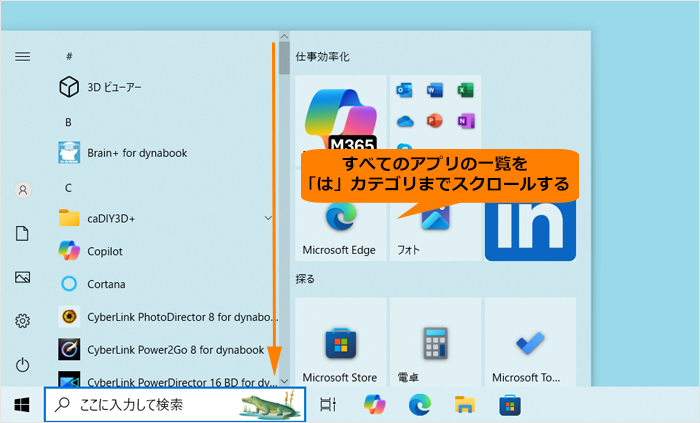This screenshot has height=423, width=700.
Task: Open PowerPoint in Office tile group
Action: [435, 120]
